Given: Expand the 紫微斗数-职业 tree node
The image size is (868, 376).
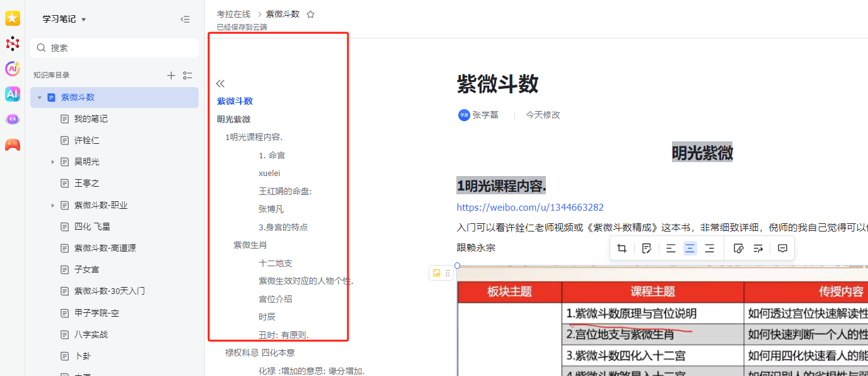Looking at the screenshot, I should [53, 205].
